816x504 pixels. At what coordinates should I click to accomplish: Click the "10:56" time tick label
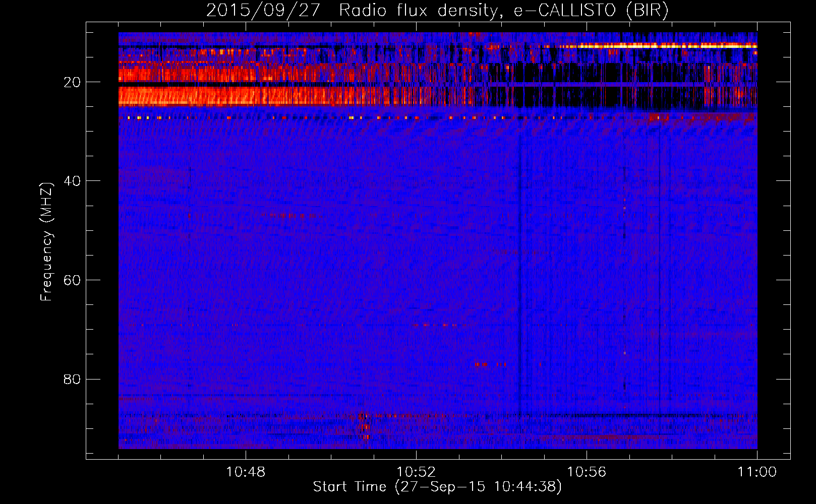pos(587,472)
